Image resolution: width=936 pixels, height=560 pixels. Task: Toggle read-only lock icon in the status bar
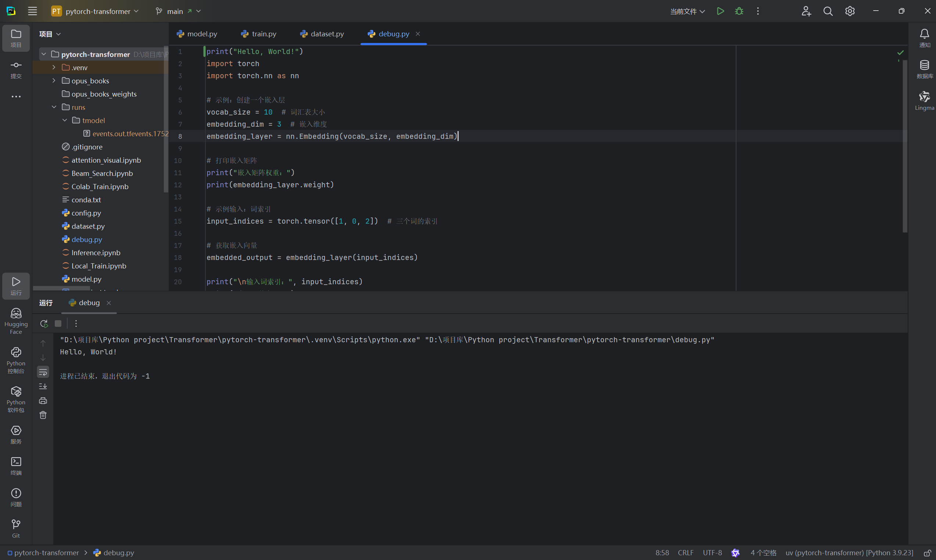click(927, 553)
